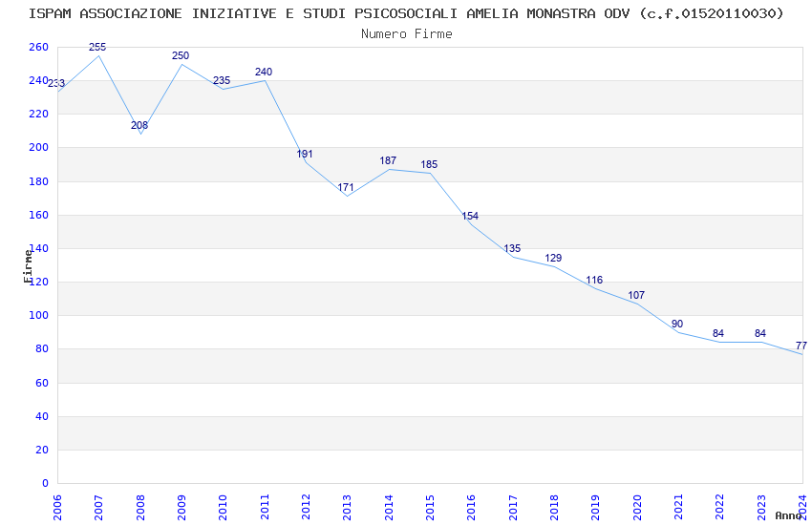Select the 100 tick on the y-axis
The image size is (812, 525).
39,315
